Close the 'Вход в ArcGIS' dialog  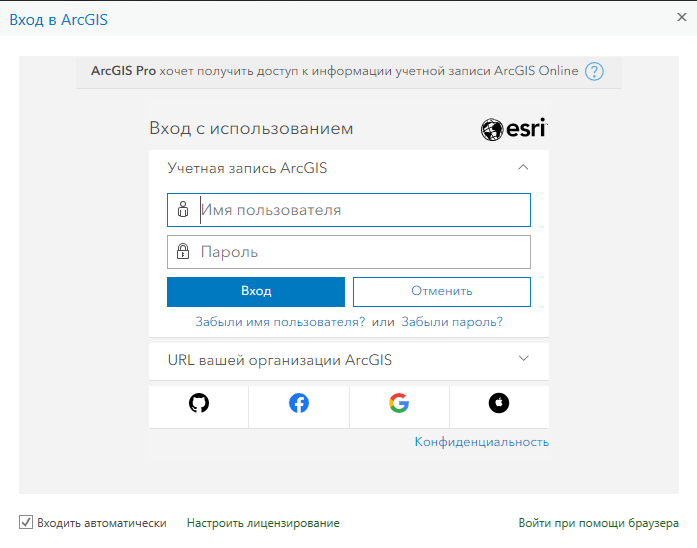coord(681,17)
